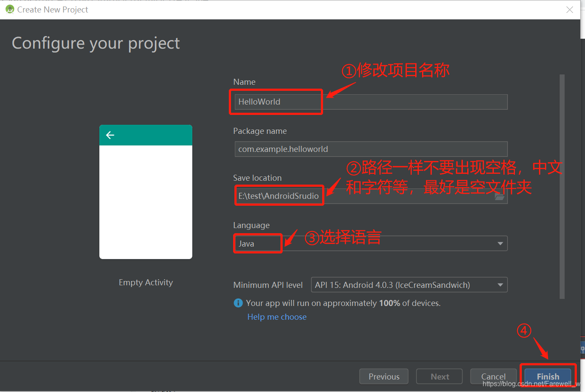585x392 pixels.
Task: Click the Name input field containing HelloWorld
Action: (371, 102)
